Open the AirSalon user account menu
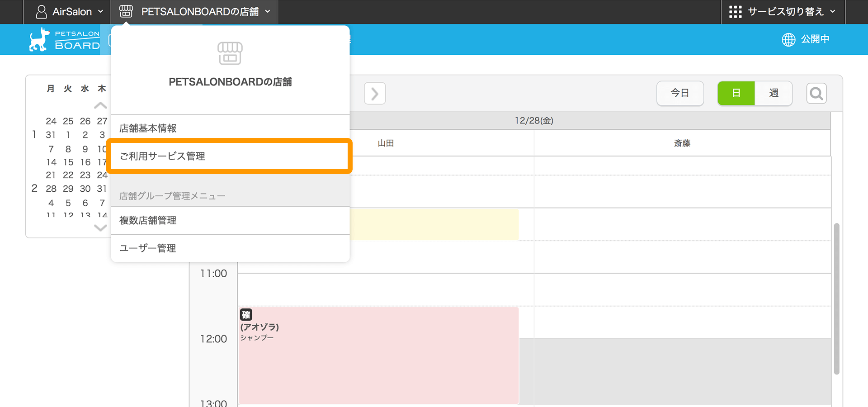 69,12
